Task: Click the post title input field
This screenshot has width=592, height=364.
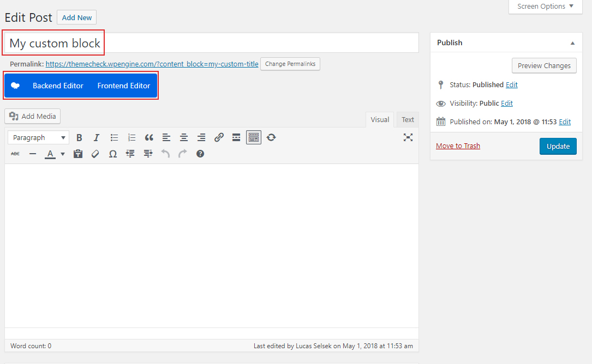Action: click(218, 43)
